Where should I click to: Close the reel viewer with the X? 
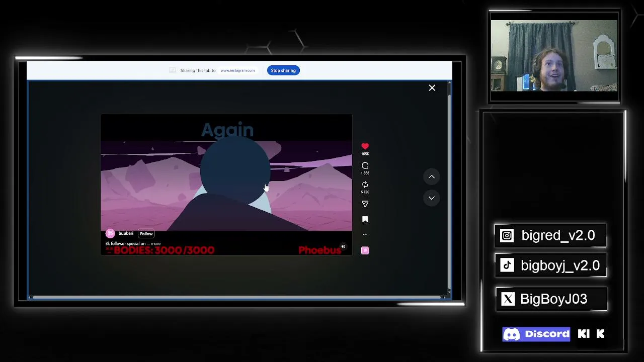(432, 88)
